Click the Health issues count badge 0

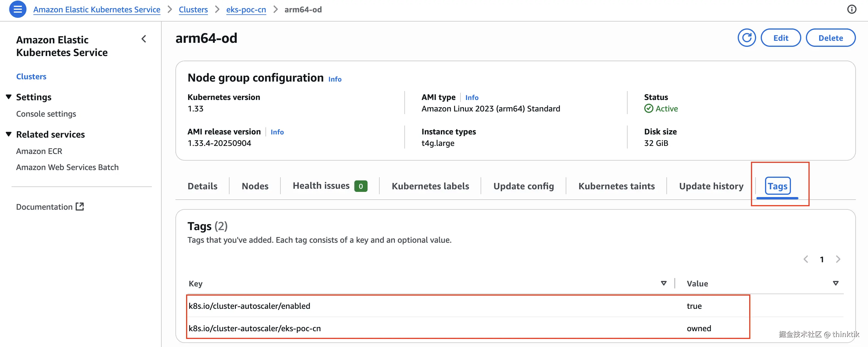(x=361, y=186)
